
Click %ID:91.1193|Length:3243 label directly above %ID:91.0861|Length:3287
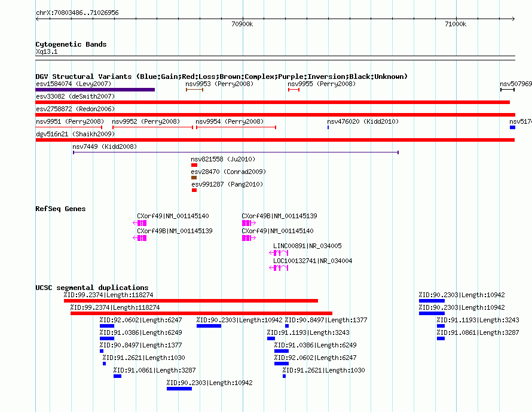pyautogui.click(x=478, y=320)
